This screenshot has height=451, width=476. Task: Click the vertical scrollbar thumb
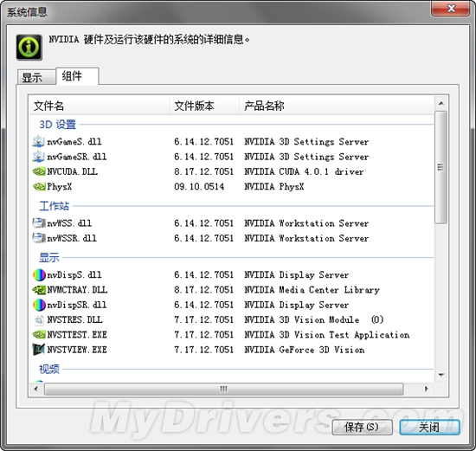[441, 167]
